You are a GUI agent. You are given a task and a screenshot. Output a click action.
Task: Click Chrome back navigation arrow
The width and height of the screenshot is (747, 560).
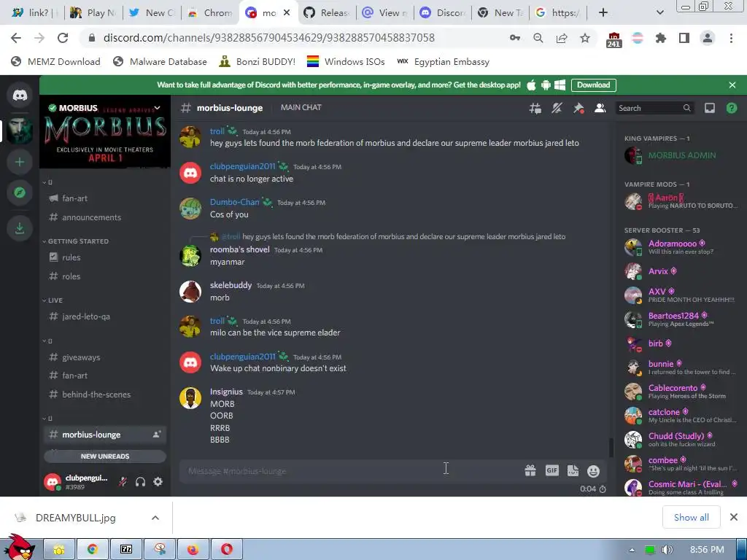tap(16, 38)
